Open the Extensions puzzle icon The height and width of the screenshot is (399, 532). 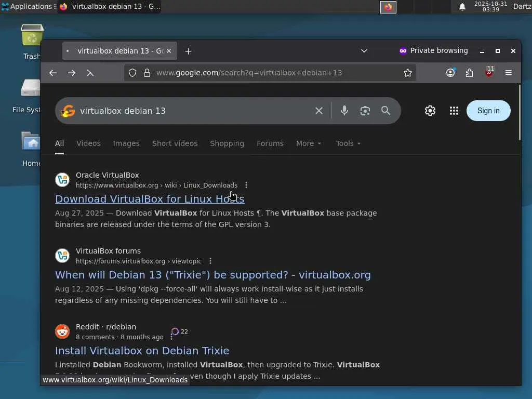click(469, 73)
